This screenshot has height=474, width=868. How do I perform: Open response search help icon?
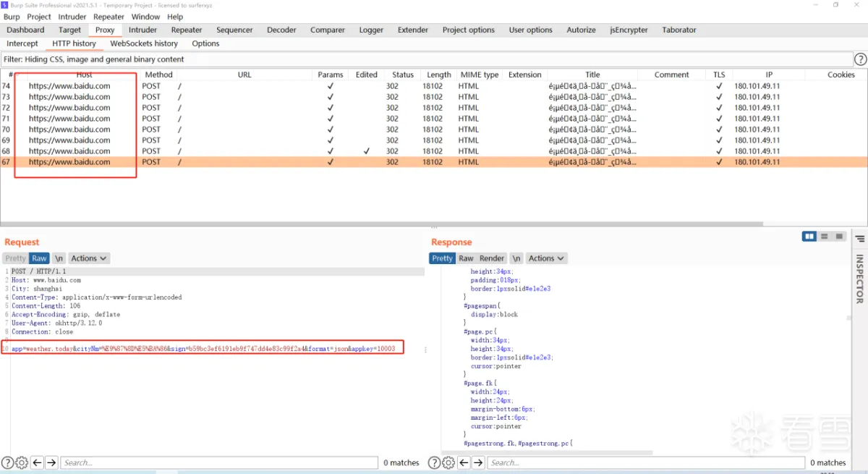point(435,462)
